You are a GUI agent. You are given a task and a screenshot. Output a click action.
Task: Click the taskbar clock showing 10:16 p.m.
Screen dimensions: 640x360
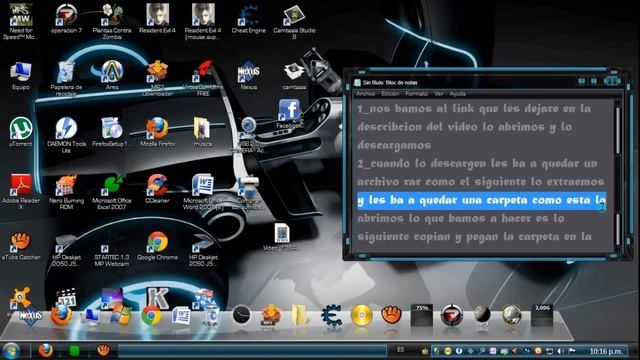click(606, 351)
